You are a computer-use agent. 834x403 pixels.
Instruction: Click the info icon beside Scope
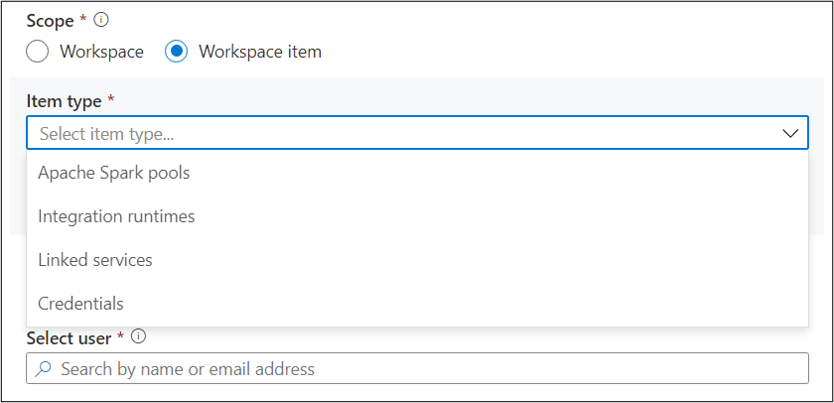tap(100, 20)
